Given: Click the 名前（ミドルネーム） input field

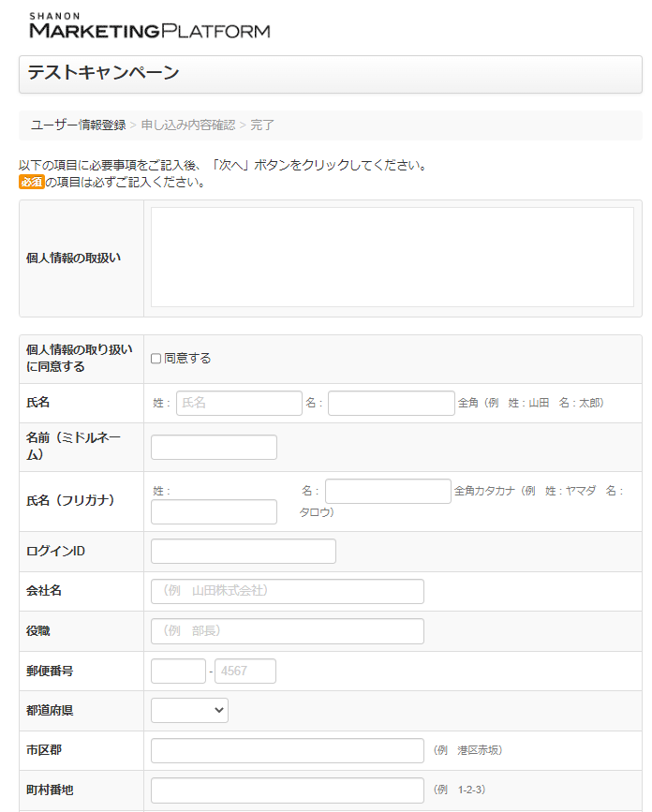Looking at the screenshot, I should 214,447.
